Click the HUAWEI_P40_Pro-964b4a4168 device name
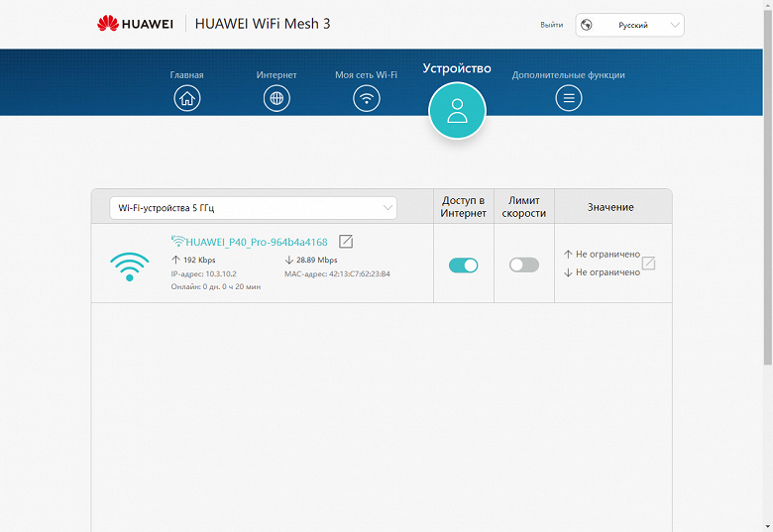Screen dimensions: 773x532 point(257,242)
